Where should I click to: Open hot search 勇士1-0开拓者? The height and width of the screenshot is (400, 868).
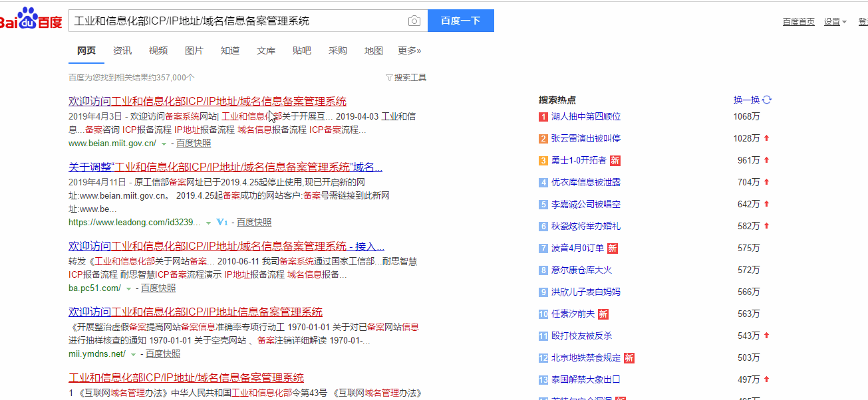pos(579,160)
